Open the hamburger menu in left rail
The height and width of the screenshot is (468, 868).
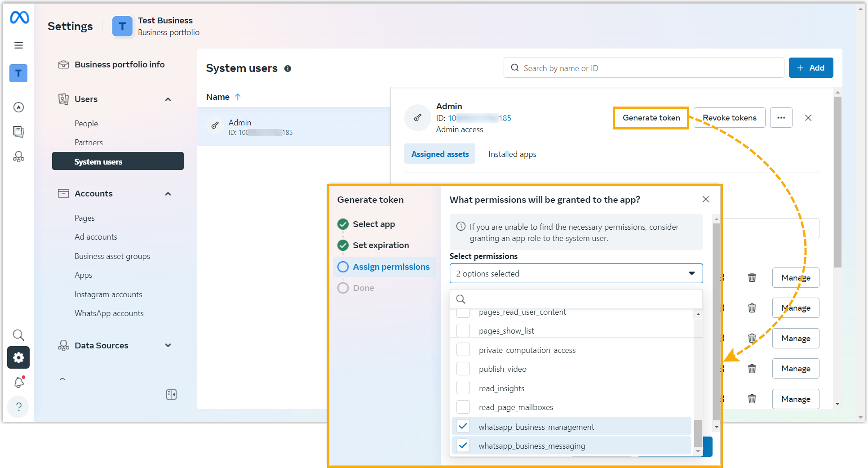coord(18,45)
